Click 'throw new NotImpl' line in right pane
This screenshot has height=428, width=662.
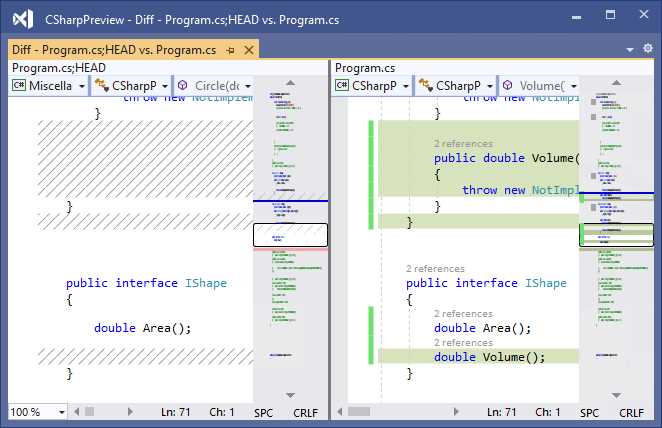click(x=521, y=190)
